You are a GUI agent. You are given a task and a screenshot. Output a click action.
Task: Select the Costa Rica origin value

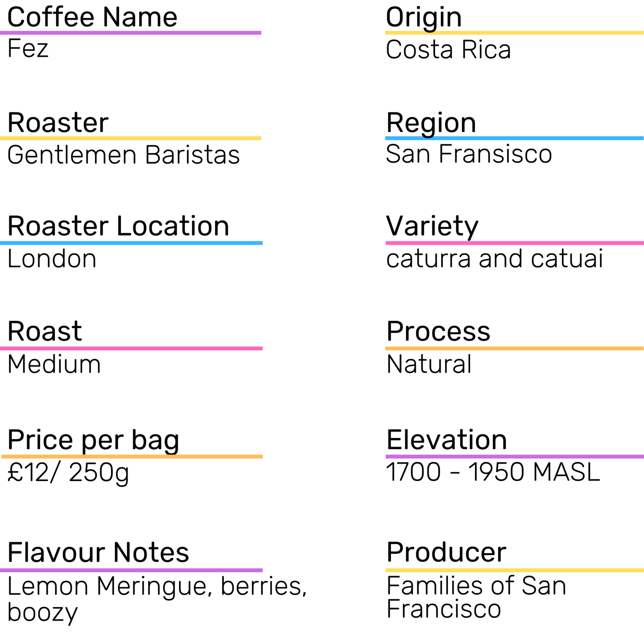pos(448,50)
